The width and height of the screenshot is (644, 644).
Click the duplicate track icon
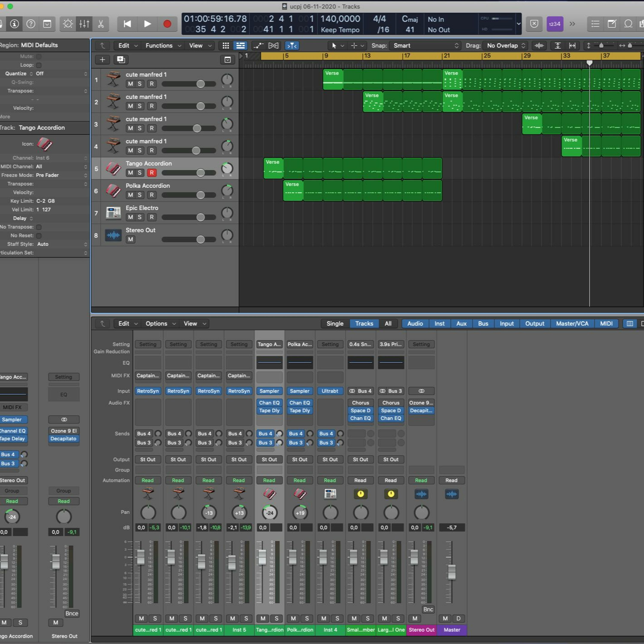tap(121, 60)
